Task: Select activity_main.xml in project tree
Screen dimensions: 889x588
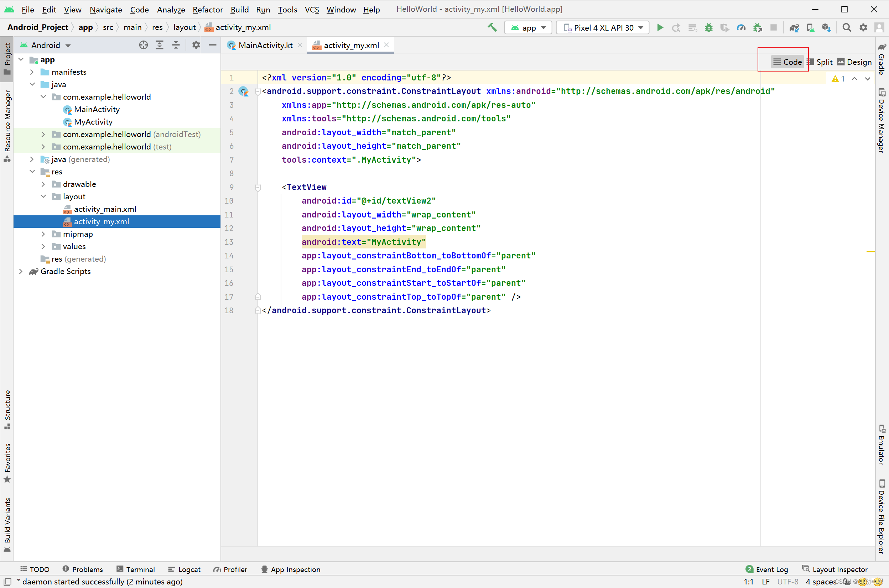Action: tap(105, 209)
